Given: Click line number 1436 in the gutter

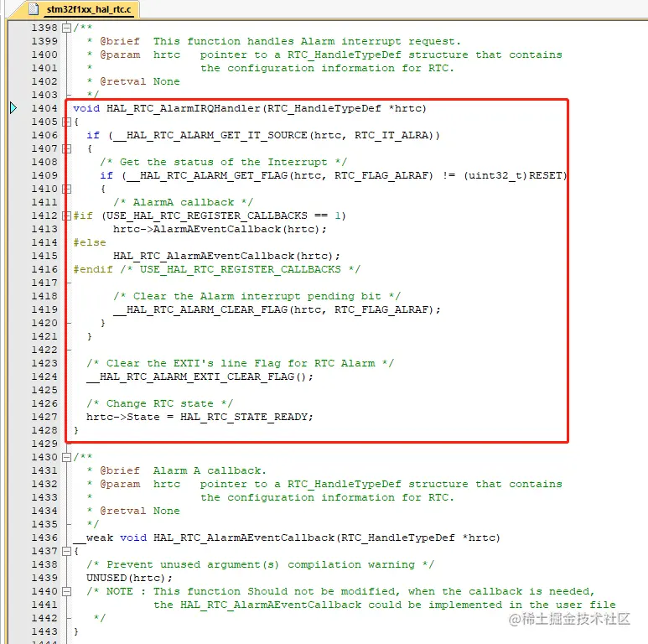Looking at the screenshot, I should pos(44,538).
